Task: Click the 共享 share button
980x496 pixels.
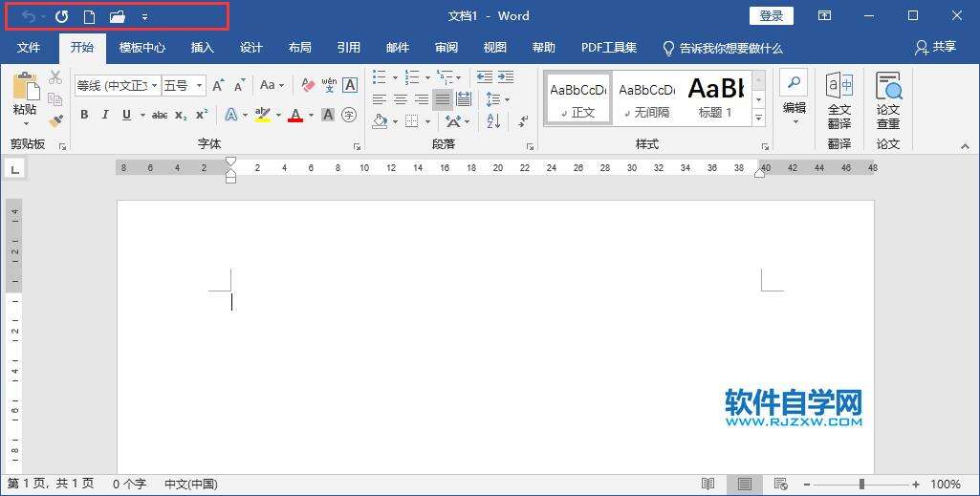Action: click(935, 48)
